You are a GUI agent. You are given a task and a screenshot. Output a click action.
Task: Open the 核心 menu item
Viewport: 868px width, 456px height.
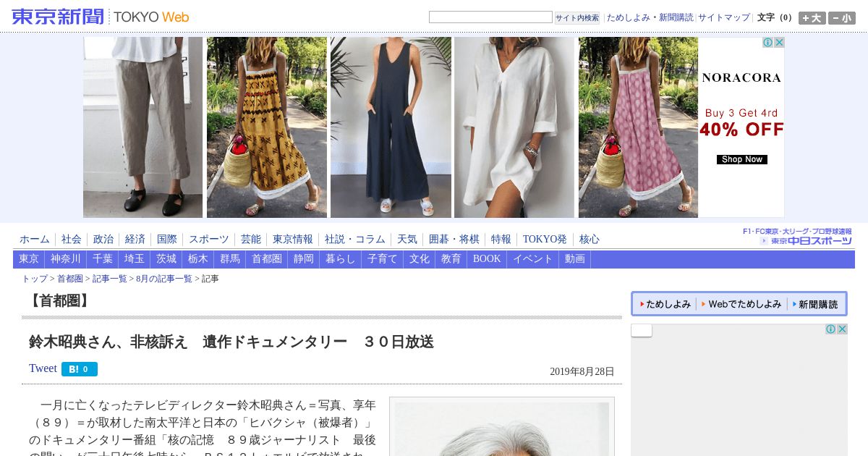tap(590, 240)
